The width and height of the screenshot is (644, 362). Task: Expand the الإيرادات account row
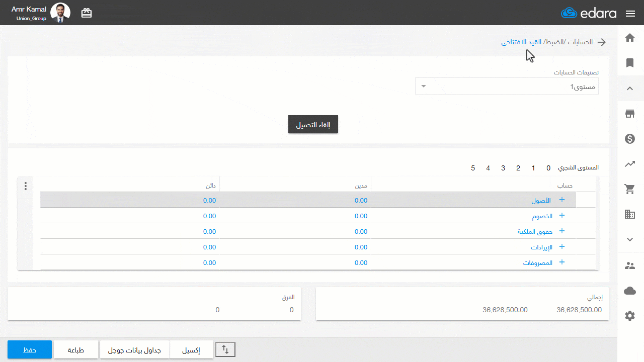[562, 246]
